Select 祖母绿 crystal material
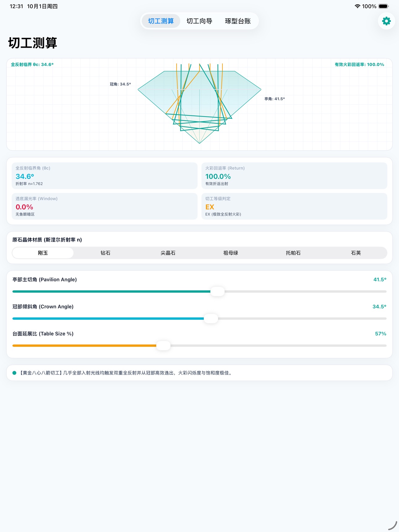Screen dimensions: 399x532 click(231, 253)
